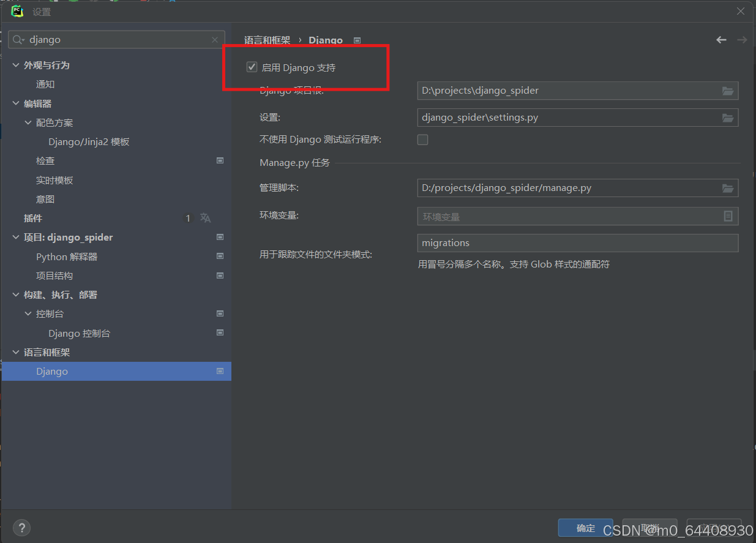Clear the django search text
This screenshot has height=543, width=756.
[215, 40]
